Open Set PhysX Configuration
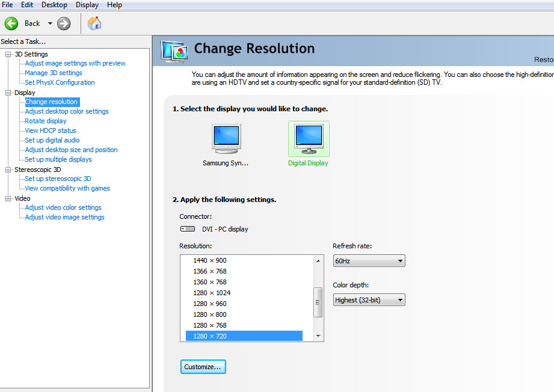554x392 pixels. (x=60, y=82)
